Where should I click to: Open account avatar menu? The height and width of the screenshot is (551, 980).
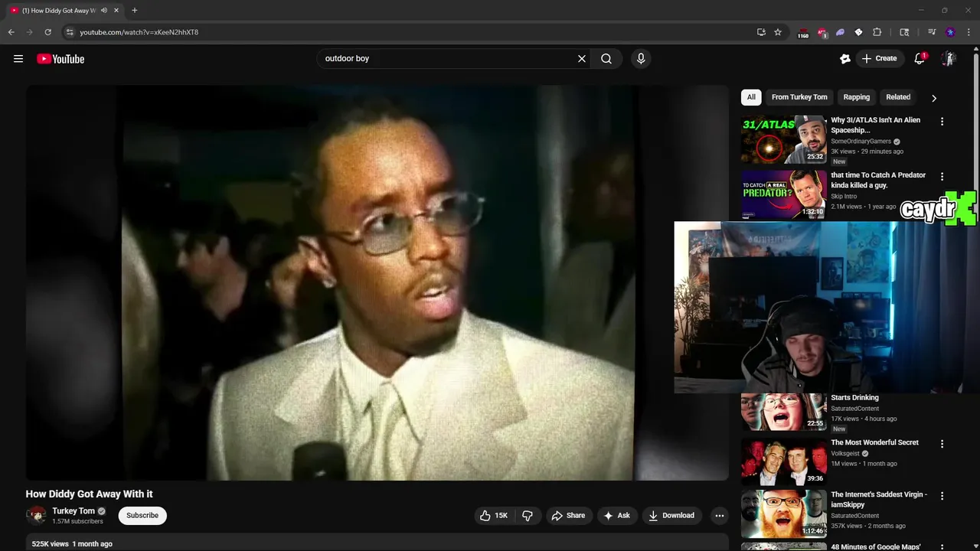click(x=949, y=59)
